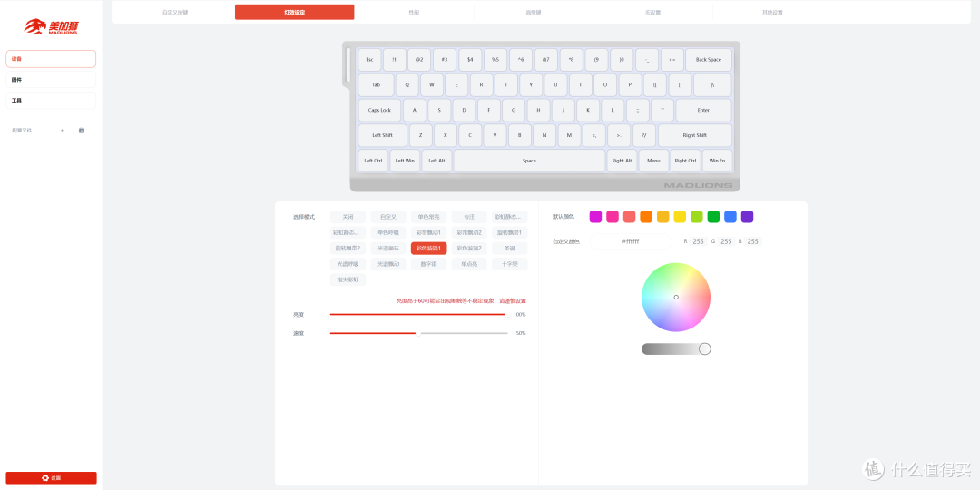Choose the 关闭 lighting mode
980x490 pixels.
(348, 217)
